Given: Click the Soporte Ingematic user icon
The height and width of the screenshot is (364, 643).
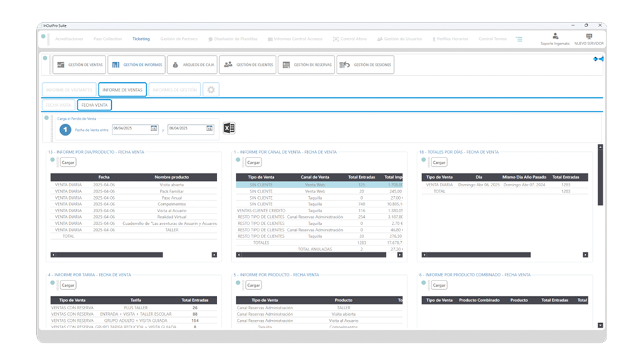Looking at the screenshot, I should (x=555, y=36).
